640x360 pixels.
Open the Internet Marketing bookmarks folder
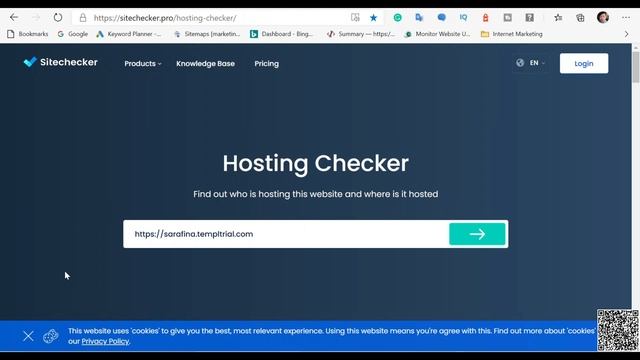[x=512, y=34]
